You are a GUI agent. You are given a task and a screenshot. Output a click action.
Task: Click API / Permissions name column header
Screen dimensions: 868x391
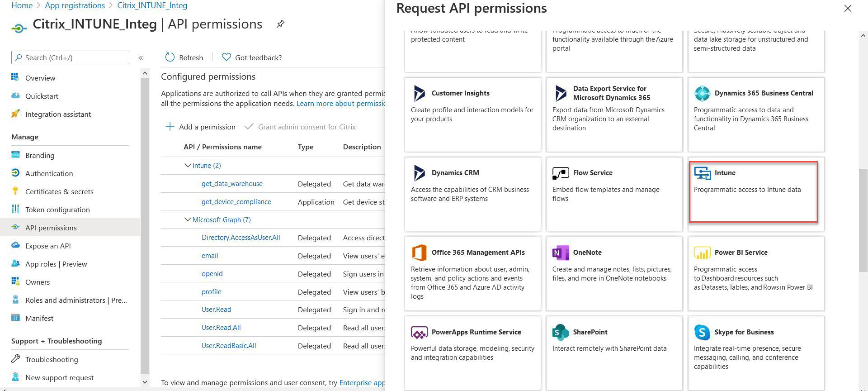(x=222, y=147)
